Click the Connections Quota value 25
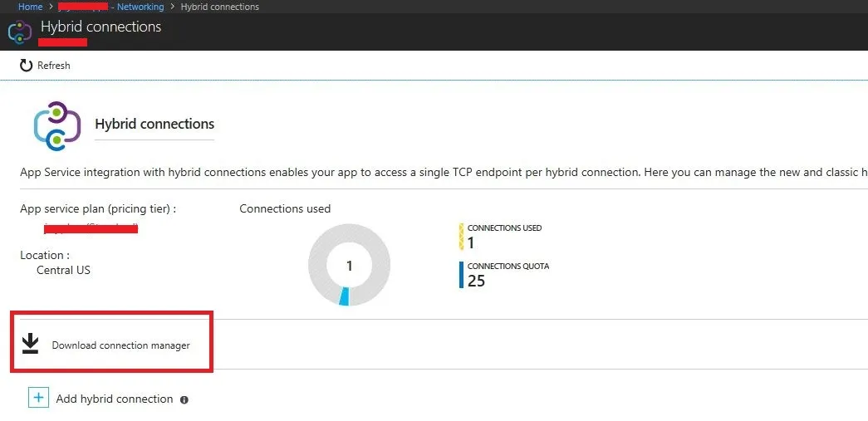The height and width of the screenshot is (421, 868). [476, 281]
